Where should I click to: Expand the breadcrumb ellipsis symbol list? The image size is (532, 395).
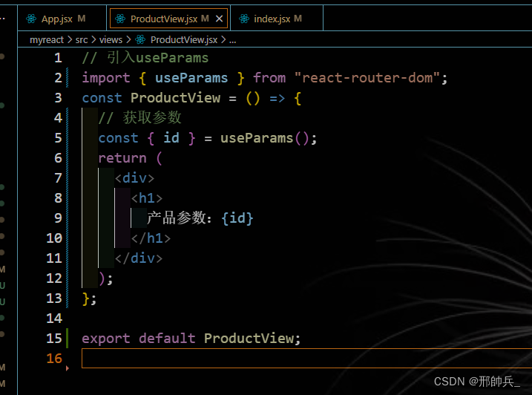[x=232, y=40]
